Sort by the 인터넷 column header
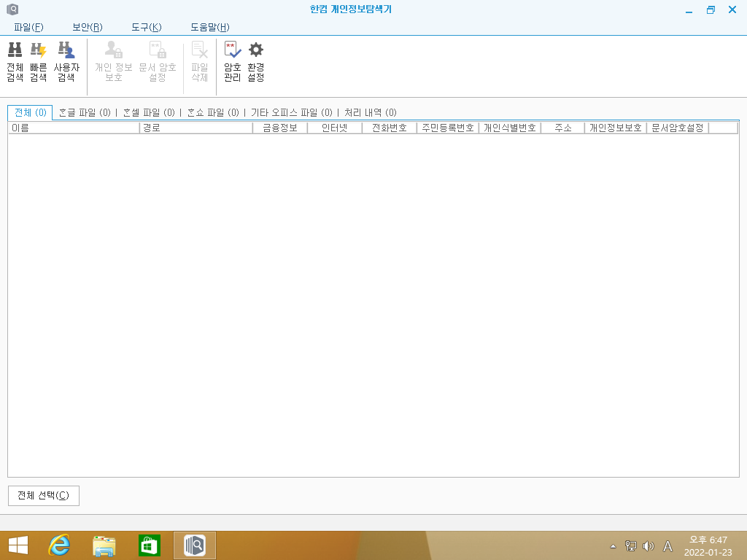The image size is (747, 560). 334,128
